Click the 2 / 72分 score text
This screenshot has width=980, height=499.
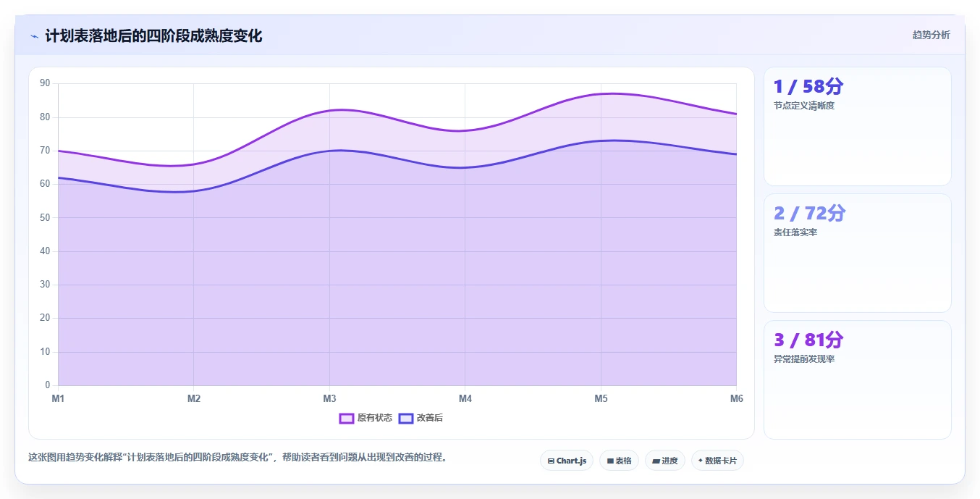809,214
